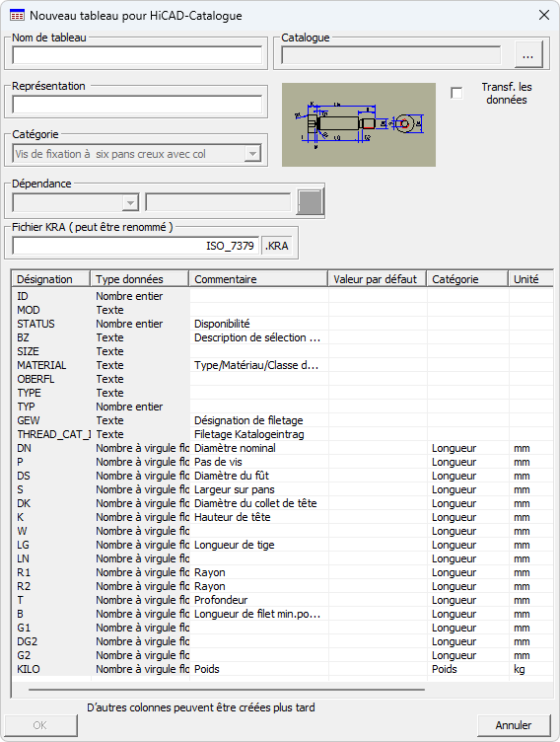Click the Disponibilité comment cell

pyautogui.click(x=258, y=324)
